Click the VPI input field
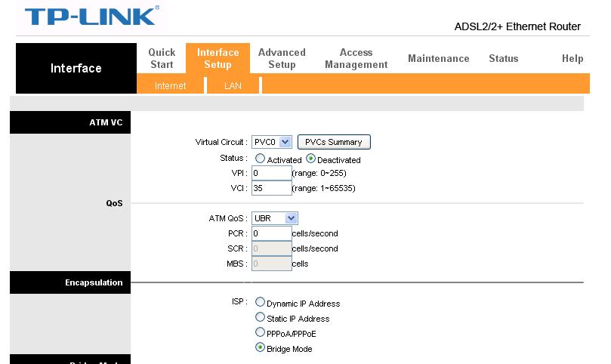The width and height of the screenshot is (611, 364). tap(271, 173)
